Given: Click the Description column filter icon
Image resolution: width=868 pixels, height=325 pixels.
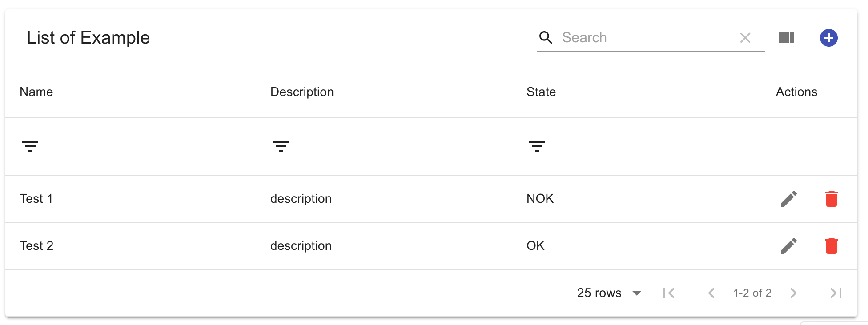Looking at the screenshot, I should point(281,146).
